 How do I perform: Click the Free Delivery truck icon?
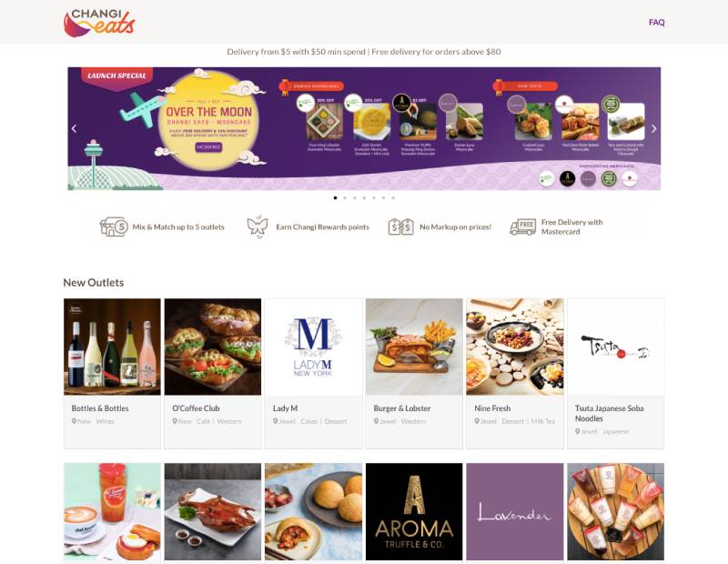(x=522, y=227)
